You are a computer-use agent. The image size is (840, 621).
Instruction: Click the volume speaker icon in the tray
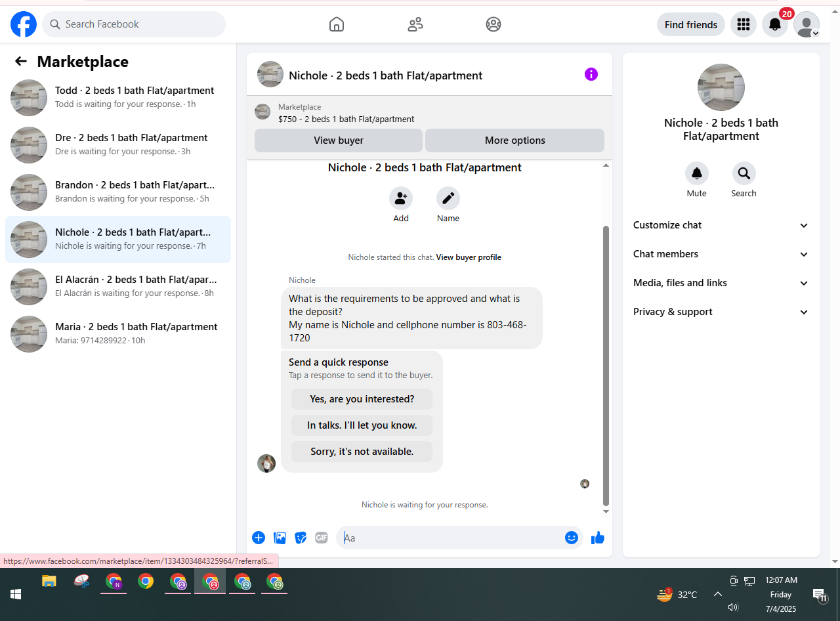pos(733,607)
